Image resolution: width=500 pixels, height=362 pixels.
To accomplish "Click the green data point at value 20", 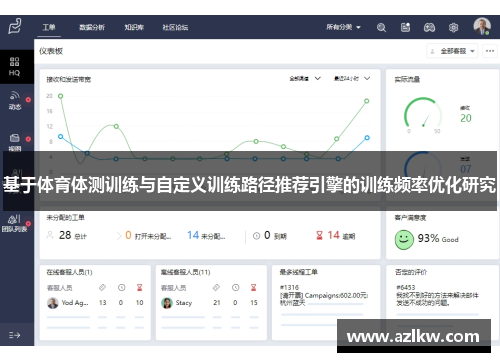I will 60,96.
